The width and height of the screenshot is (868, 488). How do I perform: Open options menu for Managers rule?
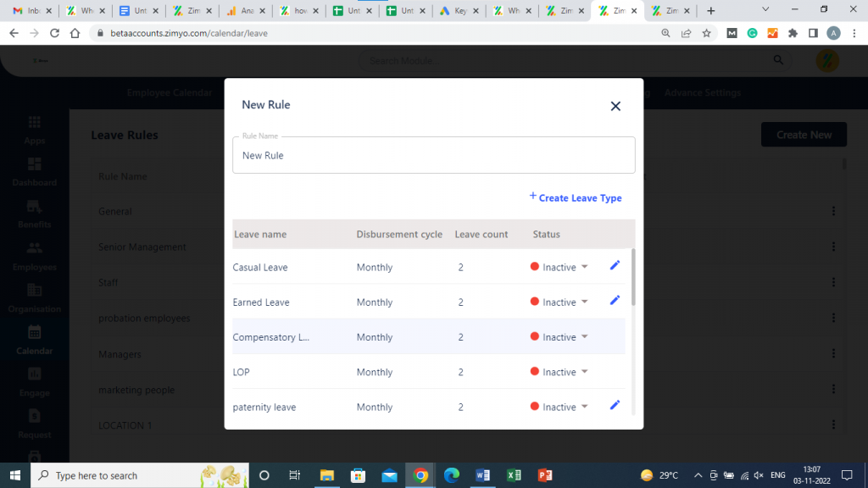[833, 353]
